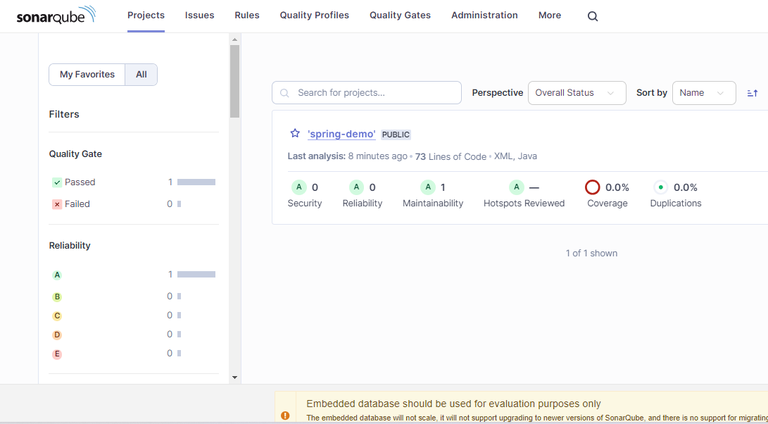The height and width of the screenshot is (424, 768).
Task: Star the spring-demo project as favorite
Action: 295,134
